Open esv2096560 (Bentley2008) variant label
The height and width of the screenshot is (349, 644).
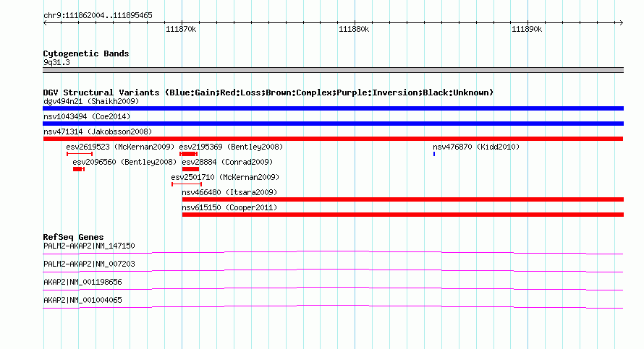[x=124, y=162]
